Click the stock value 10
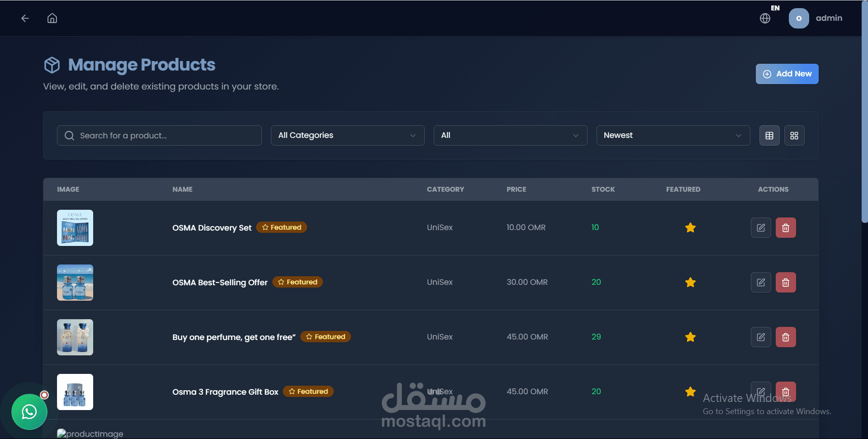Image resolution: width=868 pixels, height=439 pixels. tap(595, 227)
